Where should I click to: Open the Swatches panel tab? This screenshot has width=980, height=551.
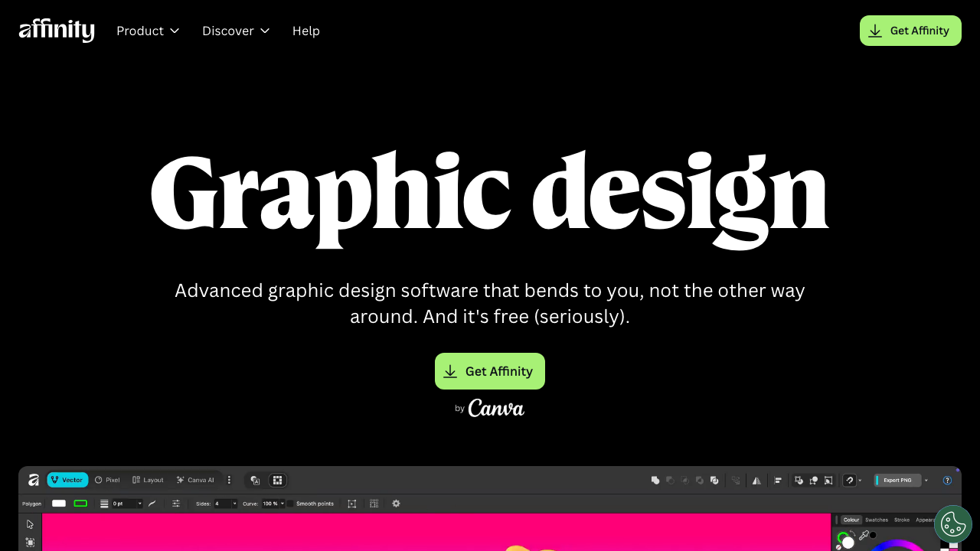(877, 520)
